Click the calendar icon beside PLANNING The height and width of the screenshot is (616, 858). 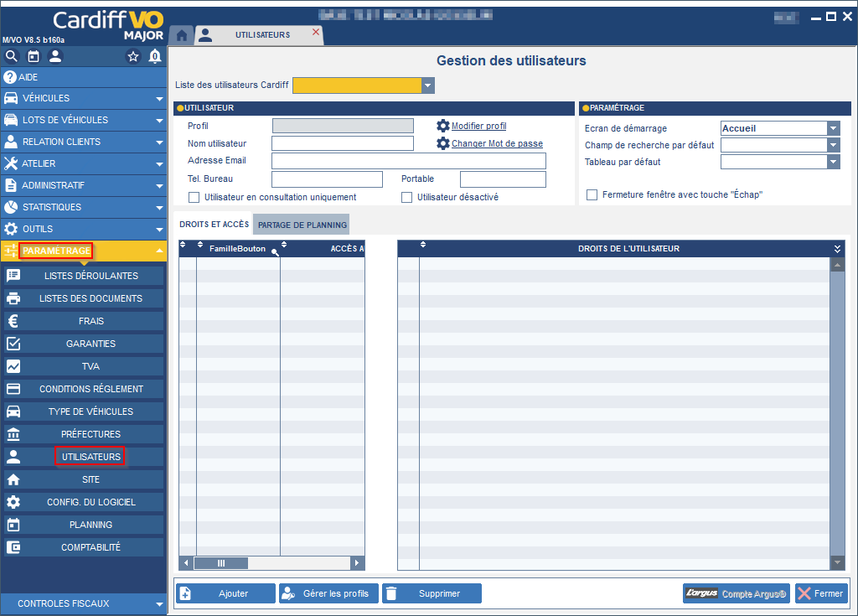[x=13, y=525]
